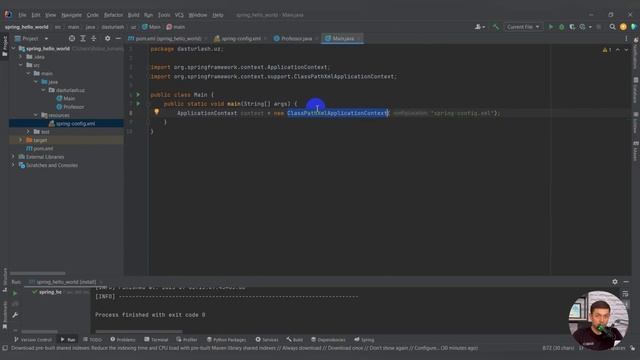Open Search Everywhere magnifier icon

(x=612, y=27)
